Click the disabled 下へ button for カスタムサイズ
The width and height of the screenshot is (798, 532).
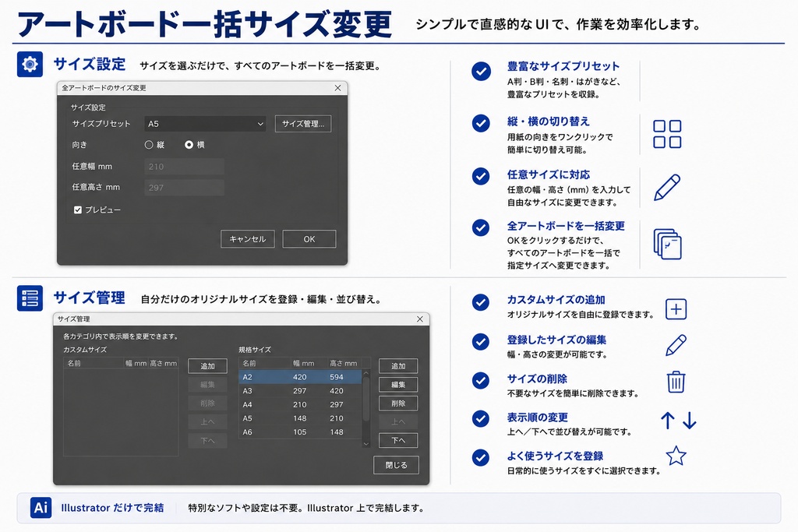pyautogui.click(x=207, y=440)
